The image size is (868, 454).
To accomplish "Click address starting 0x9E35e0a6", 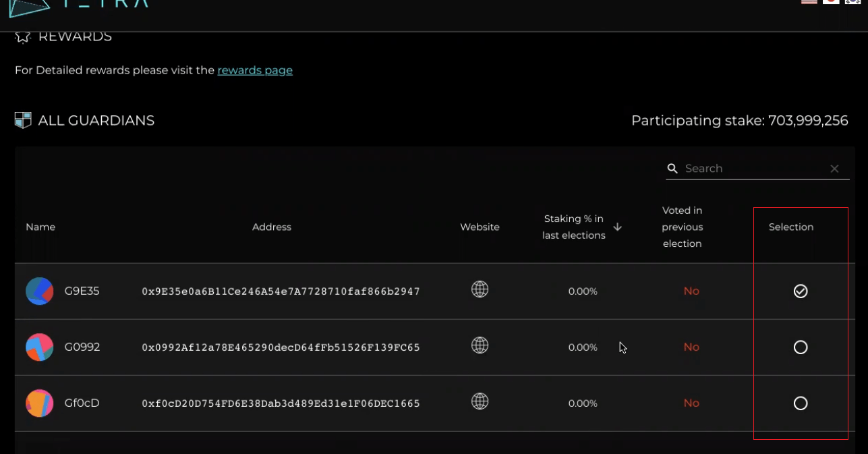I will 281,291.
